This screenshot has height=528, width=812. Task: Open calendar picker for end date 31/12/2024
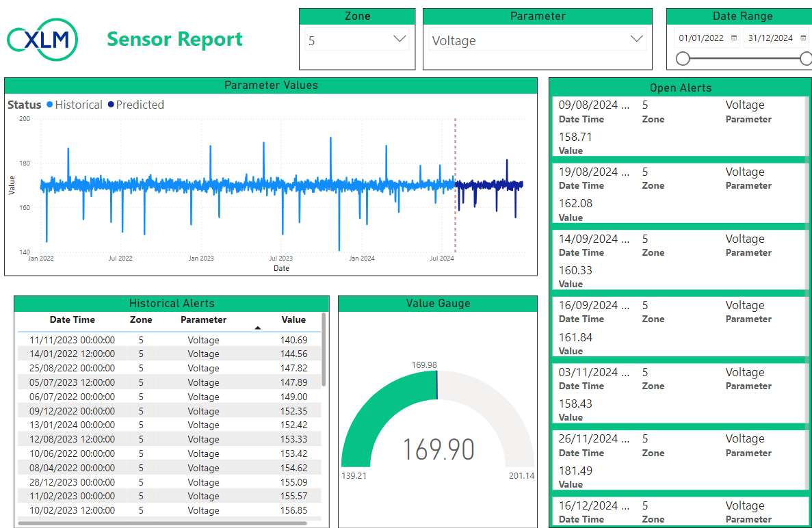point(803,38)
